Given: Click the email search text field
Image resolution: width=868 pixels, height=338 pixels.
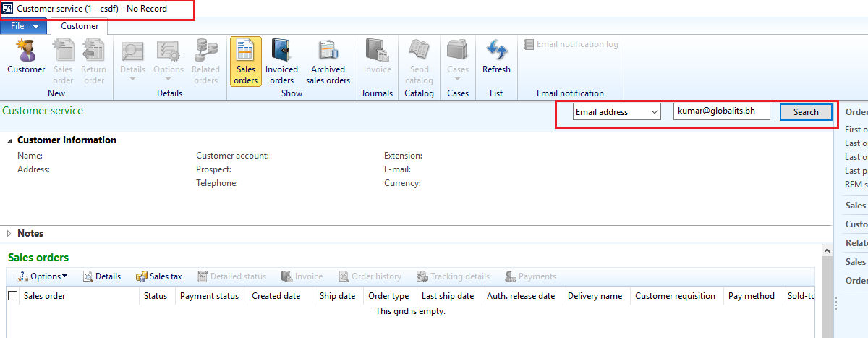Looking at the screenshot, I should (x=720, y=112).
